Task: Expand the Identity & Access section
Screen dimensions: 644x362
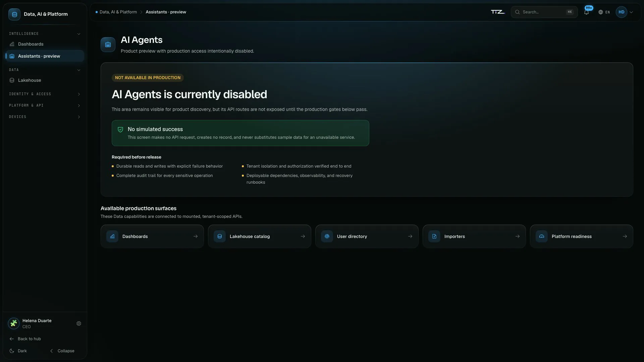Action: coord(45,94)
